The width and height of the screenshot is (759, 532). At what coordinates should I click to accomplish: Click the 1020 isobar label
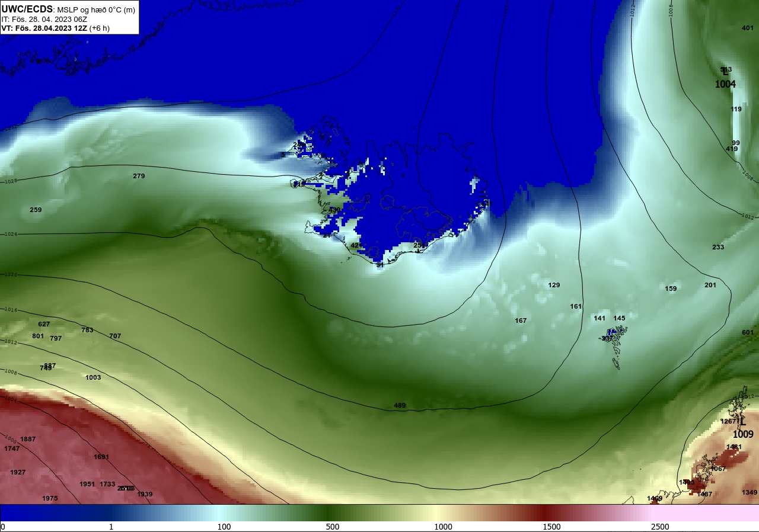click(11, 275)
